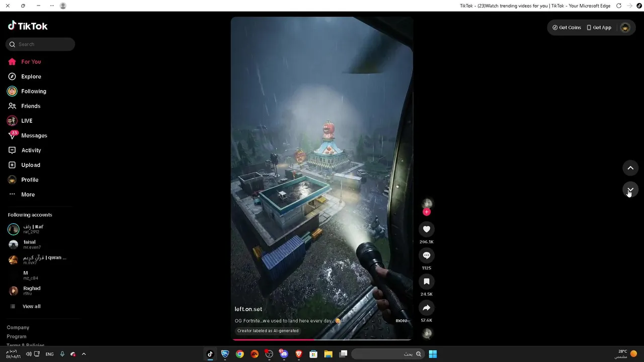The width and height of the screenshot is (644, 362).
Task: Switch the ENG input language
Action: pyautogui.click(x=49, y=354)
